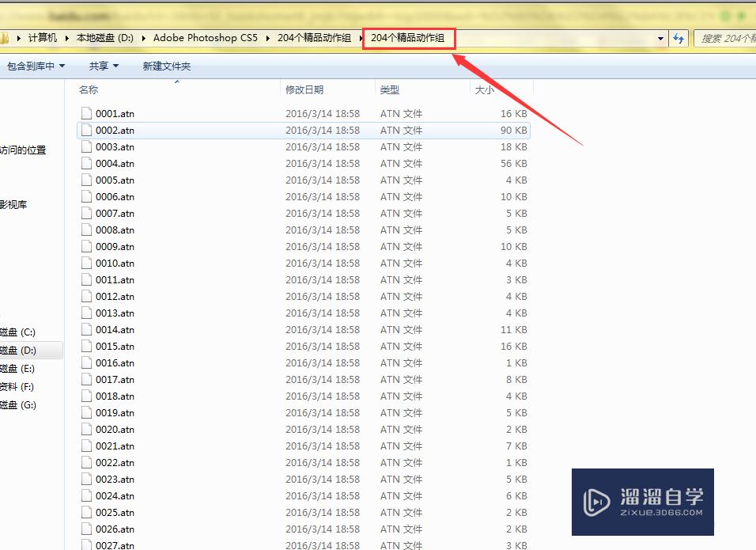Viewport: 756px width, 550px height.
Task: Navigate to Adobe Photoshop CS5 in breadcrumb
Action: 206,38
